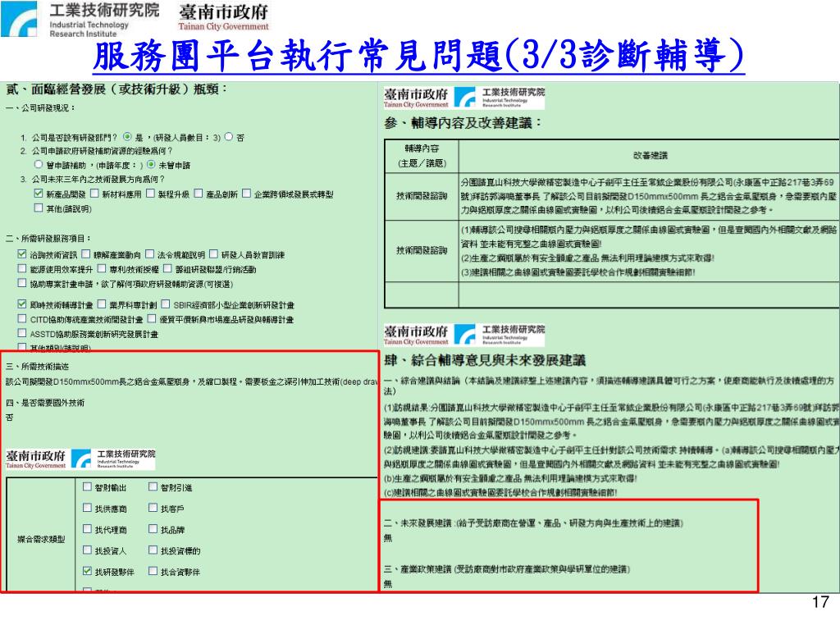This screenshot has height=630, width=840.
Task: Click the 改善建議 column header
Action: [x=650, y=155]
